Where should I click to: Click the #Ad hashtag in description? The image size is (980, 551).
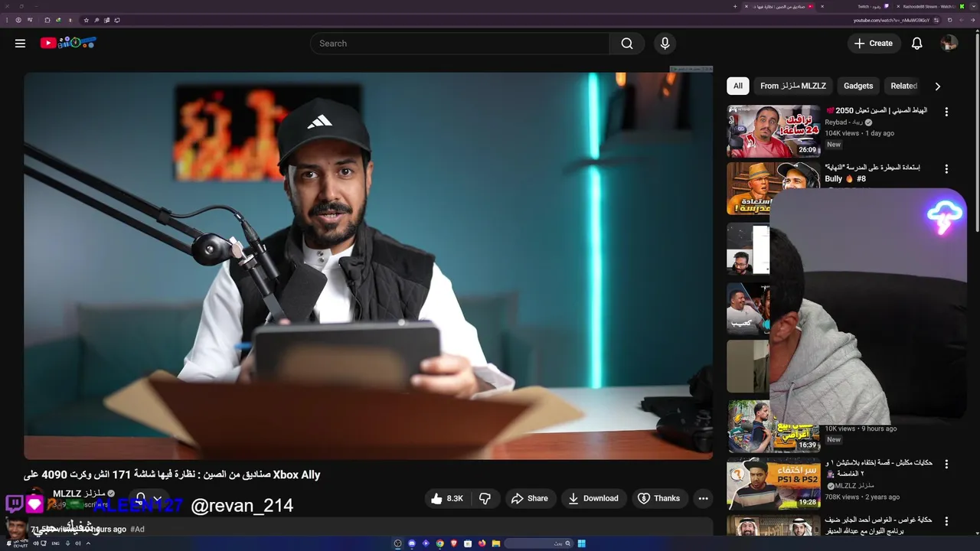(x=137, y=529)
